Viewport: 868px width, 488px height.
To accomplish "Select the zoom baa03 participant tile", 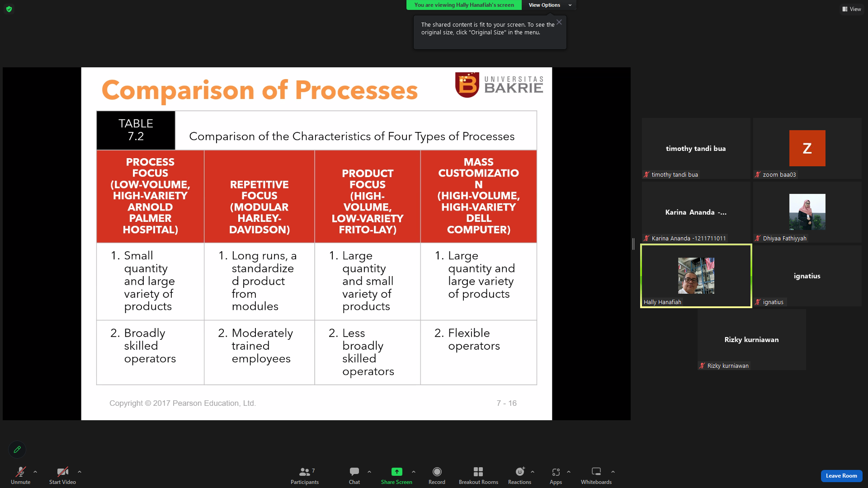I will pyautogui.click(x=807, y=149).
